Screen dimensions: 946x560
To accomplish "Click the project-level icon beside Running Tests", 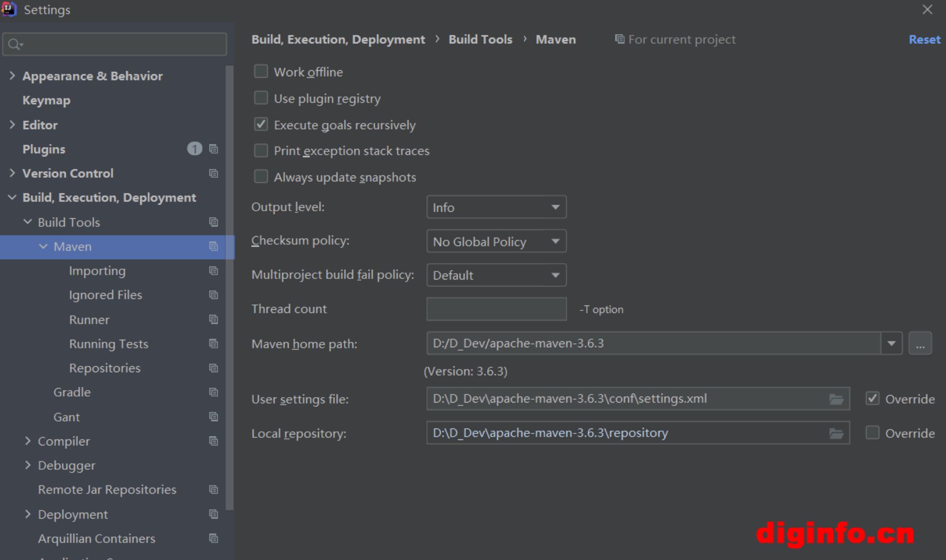I will [x=213, y=344].
